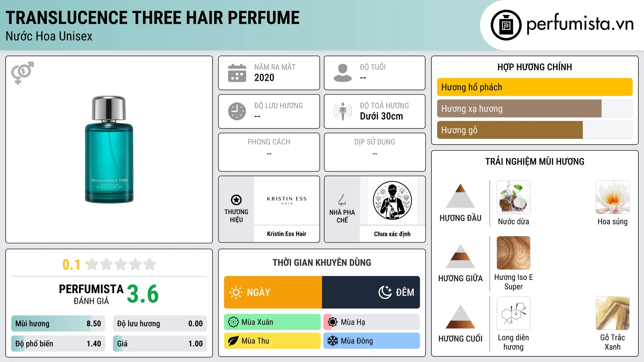Click the Hương xạ hương accord bar

tap(535, 108)
